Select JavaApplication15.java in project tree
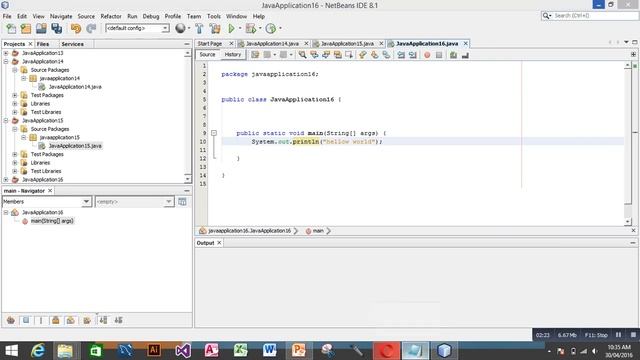The image size is (640, 360). pyautogui.click(x=75, y=146)
